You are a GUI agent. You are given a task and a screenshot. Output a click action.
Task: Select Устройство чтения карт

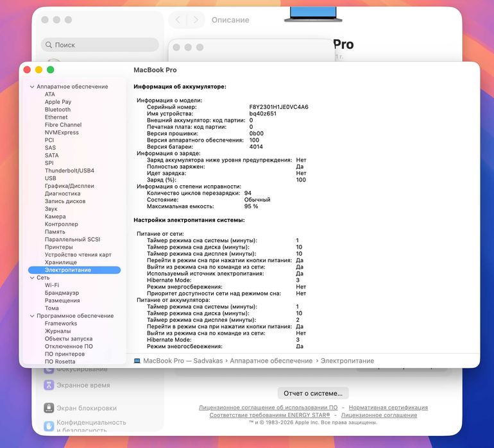[78, 254]
